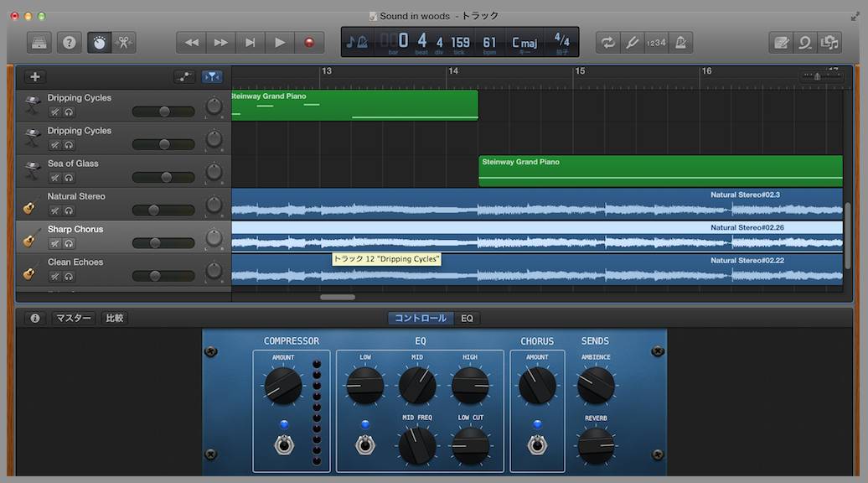
Task: Add a new track with plus button
Action: 35,77
